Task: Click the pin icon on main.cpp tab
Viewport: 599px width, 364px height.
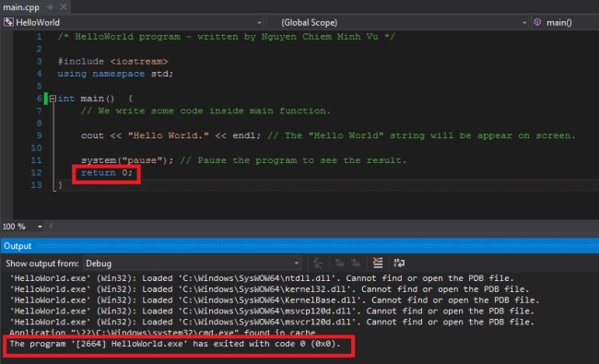Action: (x=50, y=6)
